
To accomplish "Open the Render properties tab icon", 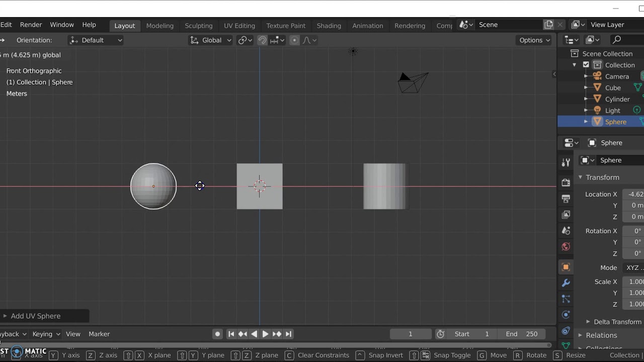I will point(566,182).
